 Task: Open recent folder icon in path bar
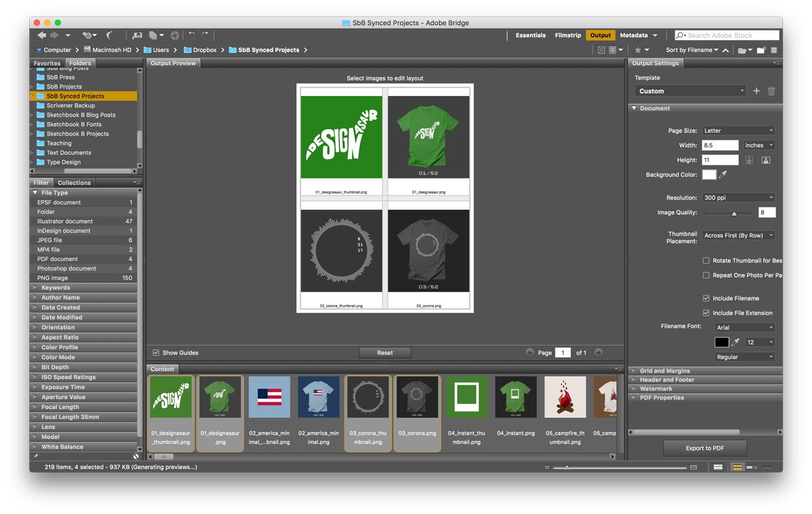744,50
